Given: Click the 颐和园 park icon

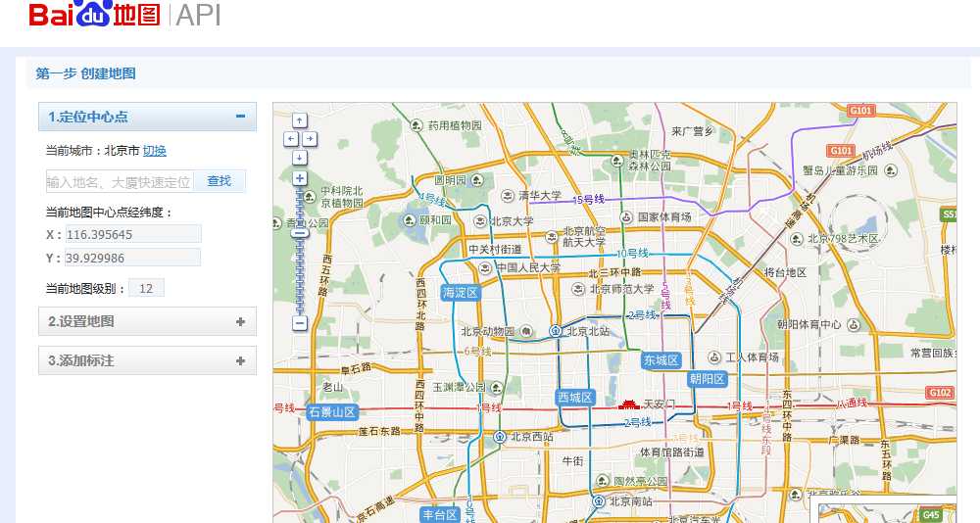Looking at the screenshot, I should [x=410, y=220].
